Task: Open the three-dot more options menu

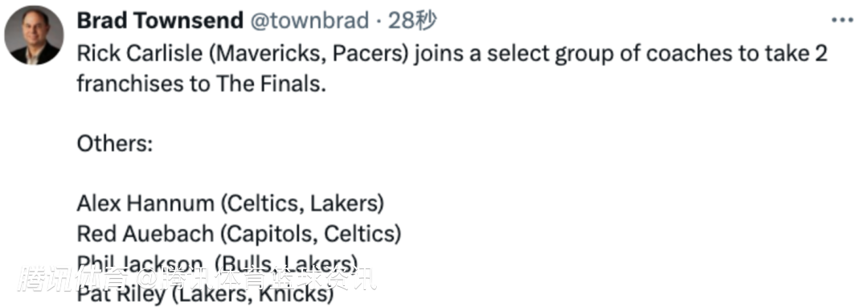Action: click(842, 21)
